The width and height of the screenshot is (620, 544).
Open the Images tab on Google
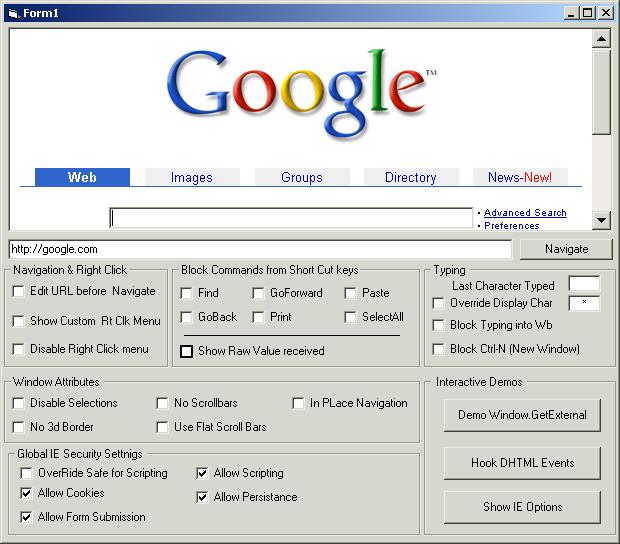pyautogui.click(x=192, y=177)
